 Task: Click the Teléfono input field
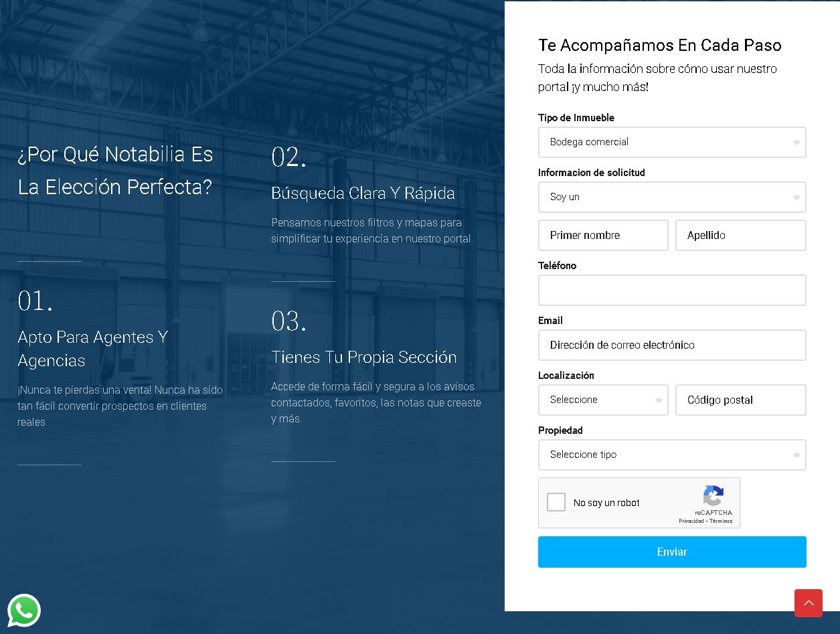click(672, 290)
